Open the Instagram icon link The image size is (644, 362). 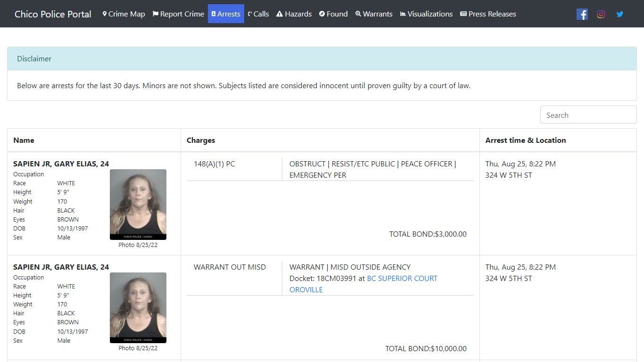[x=601, y=14]
